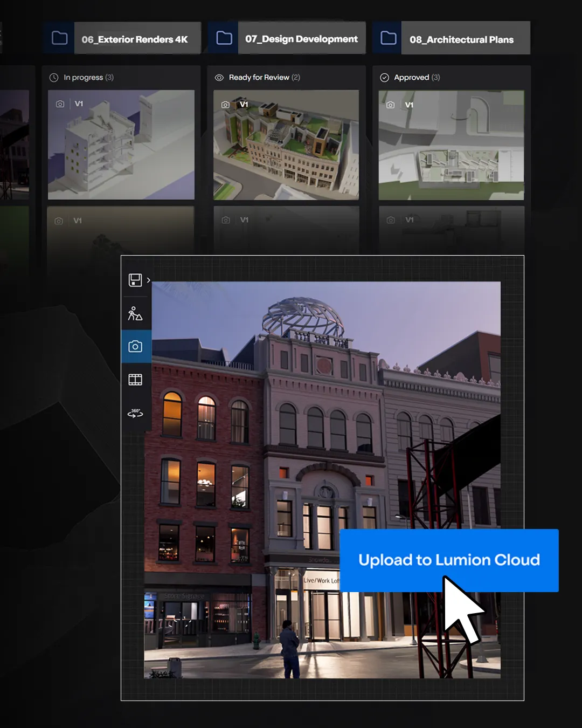Open the 06_Exterior Renders 4K folder icon

pos(59,38)
